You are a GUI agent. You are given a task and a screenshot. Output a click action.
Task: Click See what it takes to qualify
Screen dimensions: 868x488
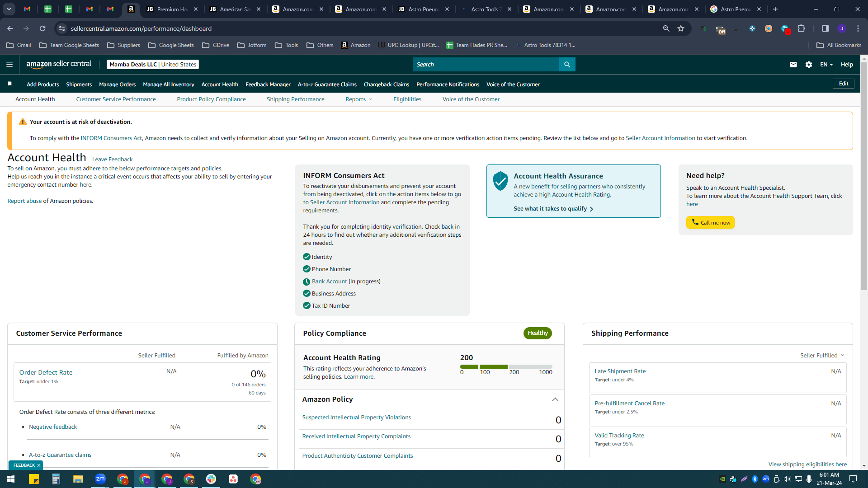tap(553, 209)
